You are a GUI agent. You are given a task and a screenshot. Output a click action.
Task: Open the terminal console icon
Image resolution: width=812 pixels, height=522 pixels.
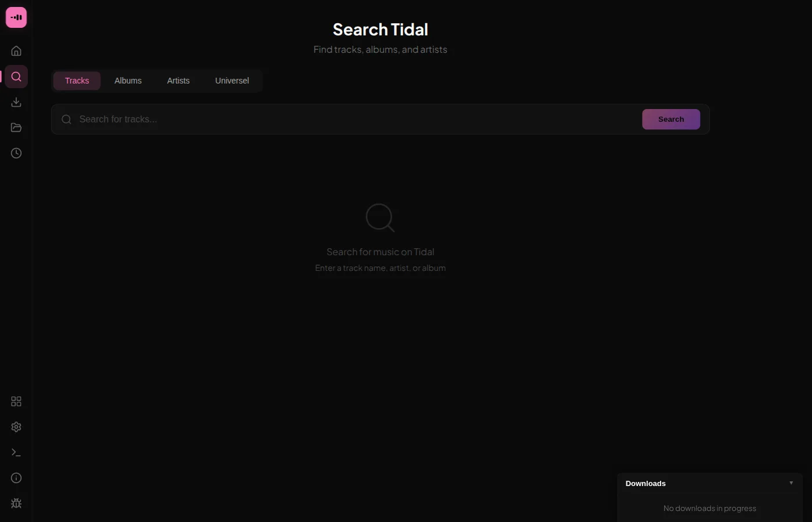(x=16, y=452)
